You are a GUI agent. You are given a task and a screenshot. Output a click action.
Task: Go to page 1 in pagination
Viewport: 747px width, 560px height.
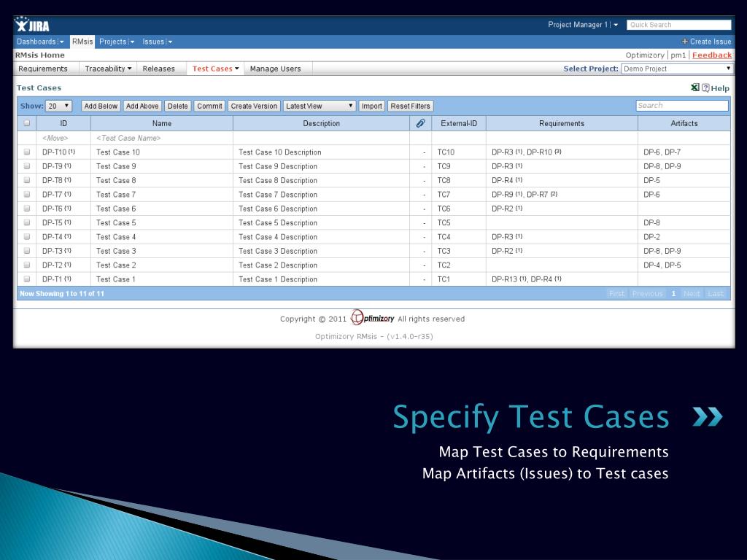pyautogui.click(x=673, y=293)
